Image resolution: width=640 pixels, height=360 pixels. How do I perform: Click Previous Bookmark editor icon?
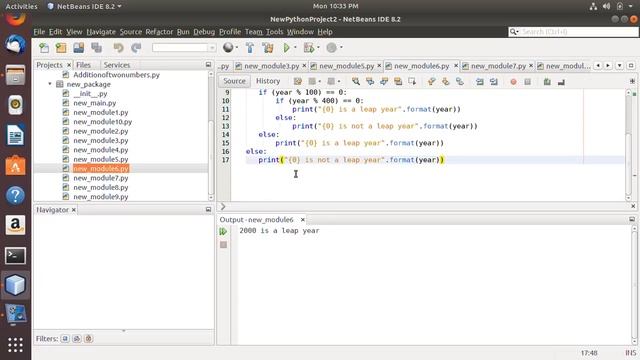click(x=431, y=82)
